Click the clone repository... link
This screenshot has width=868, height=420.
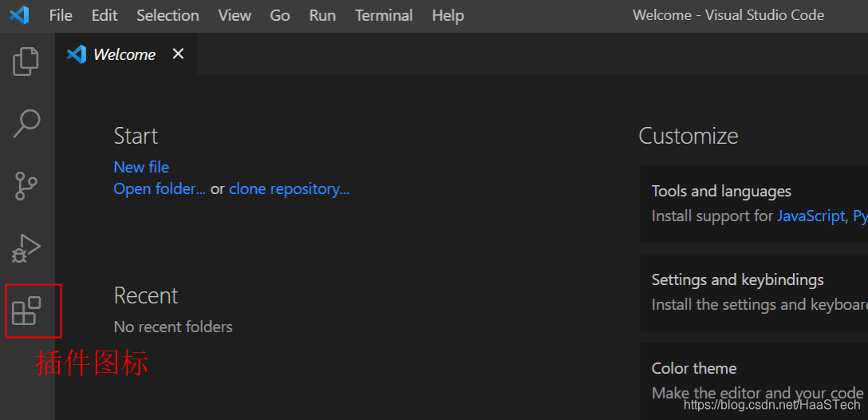pos(290,189)
